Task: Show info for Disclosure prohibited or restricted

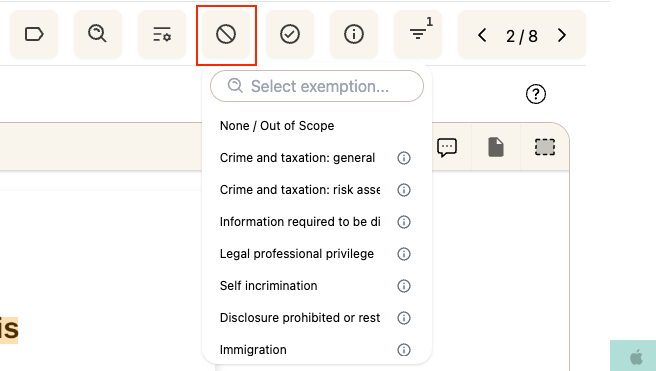Action: click(404, 318)
